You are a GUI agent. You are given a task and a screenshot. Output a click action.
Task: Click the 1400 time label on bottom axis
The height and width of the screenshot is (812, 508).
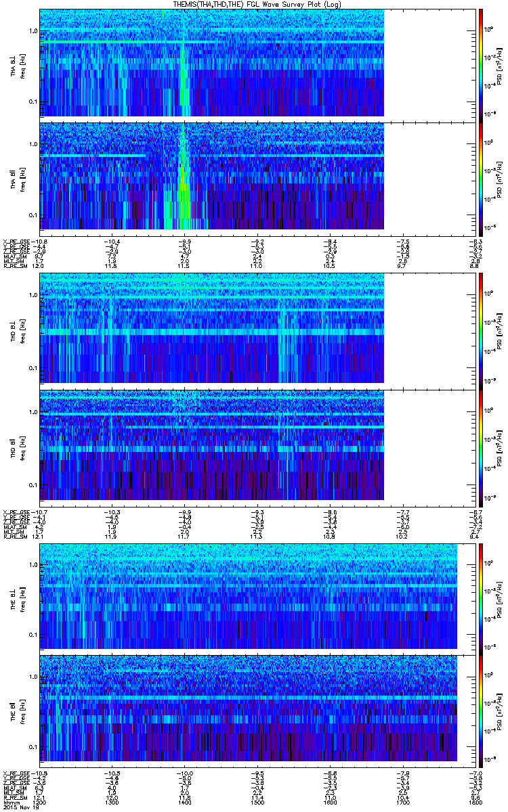point(185,802)
